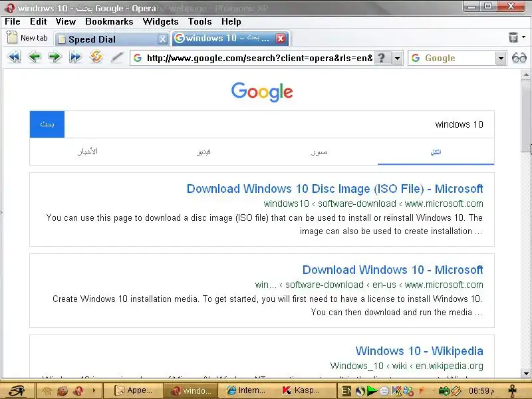Click the security warning shield tray icon

point(396,391)
